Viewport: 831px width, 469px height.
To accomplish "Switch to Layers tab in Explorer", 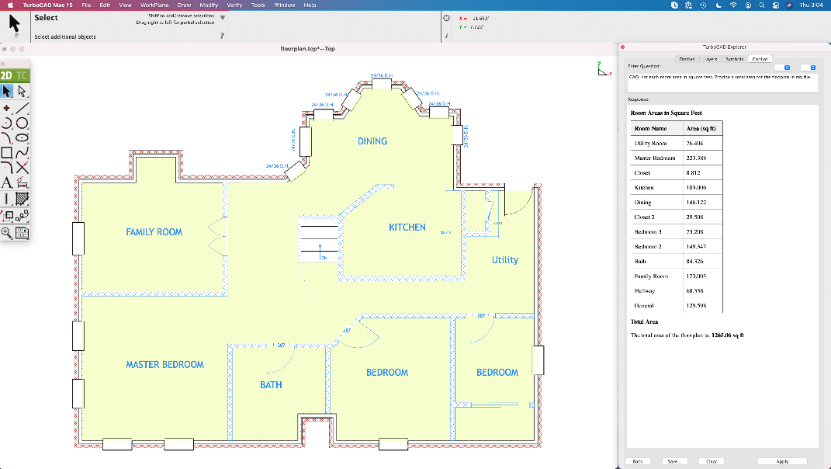I will tap(711, 59).
